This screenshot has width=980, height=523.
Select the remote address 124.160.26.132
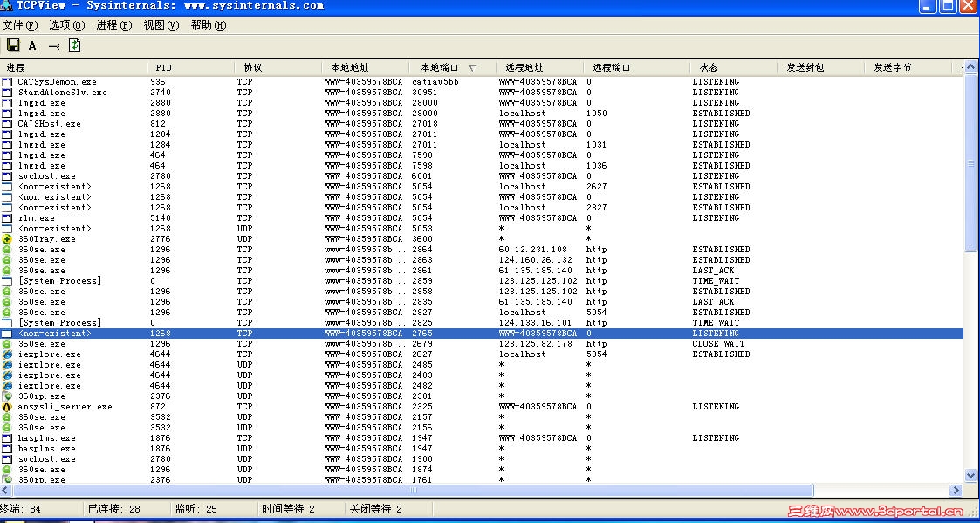click(536, 260)
